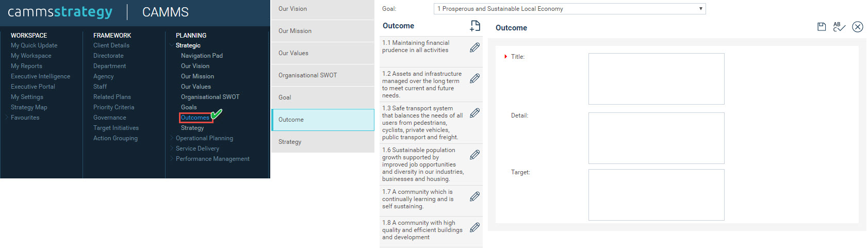The image size is (868, 248).
Task: Edit outcome 1.8 high quality buildings
Action: tap(475, 227)
